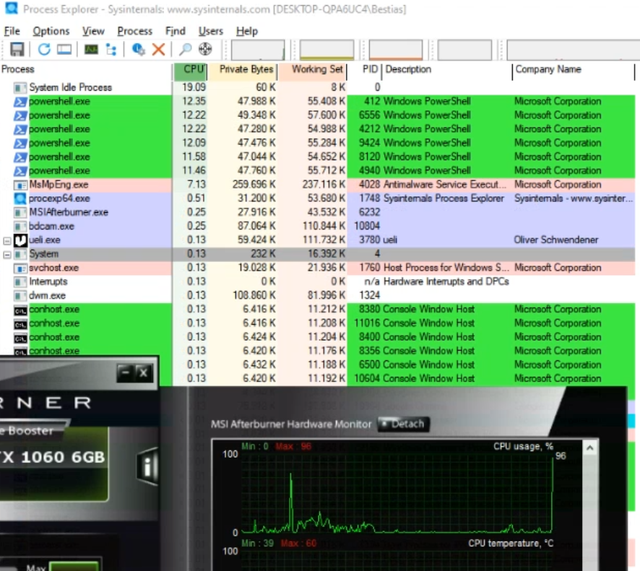Select the MSIAfterburner.exe process row
Viewport: 640px width, 571px height.
318,212
